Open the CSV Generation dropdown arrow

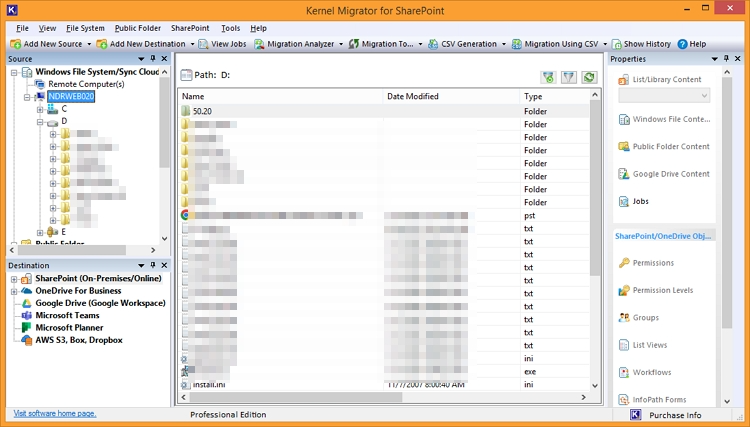click(x=504, y=44)
